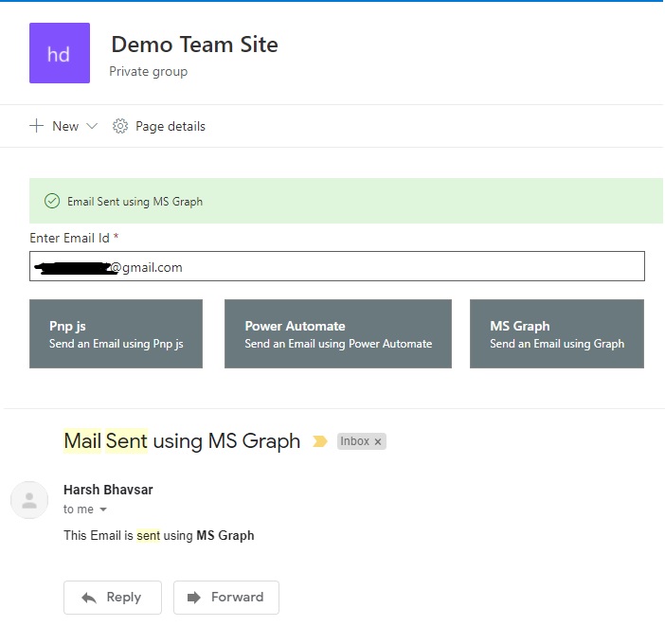Image resolution: width=665 pixels, height=644 pixels.
Task: Click the plus icon beside New
Action: 37,126
